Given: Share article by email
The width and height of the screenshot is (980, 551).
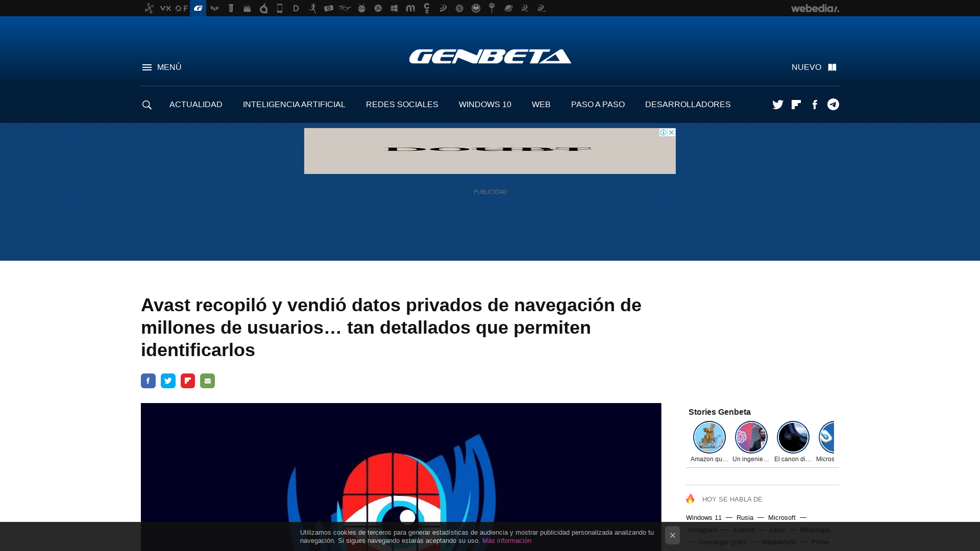Looking at the screenshot, I should 207,381.
